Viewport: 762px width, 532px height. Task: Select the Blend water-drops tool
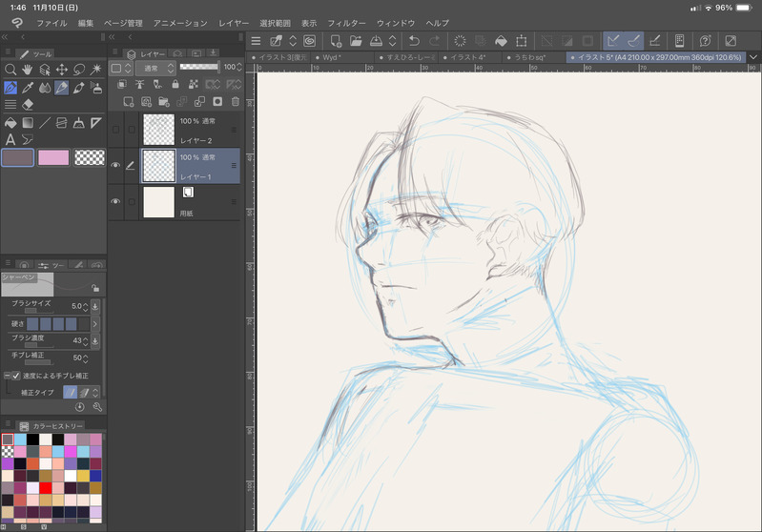(45, 88)
